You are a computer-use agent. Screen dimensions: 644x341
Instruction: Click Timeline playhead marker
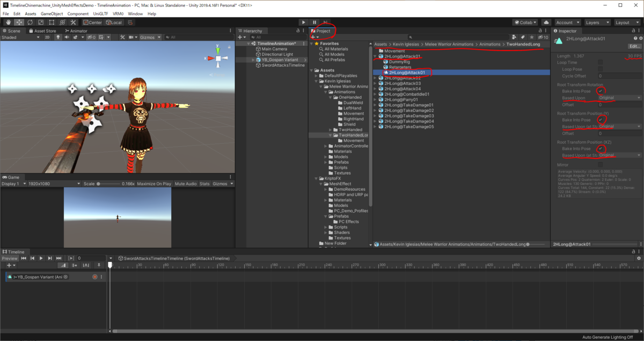pyautogui.click(x=110, y=265)
